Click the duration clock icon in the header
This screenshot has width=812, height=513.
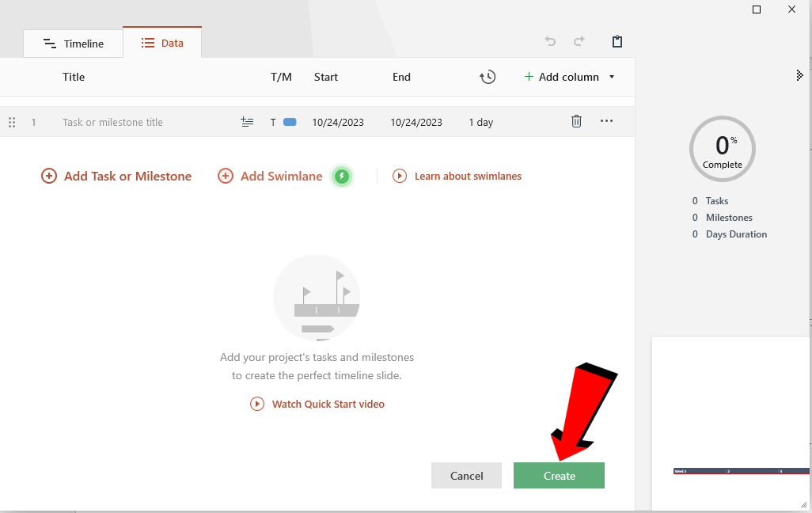point(488,77)
